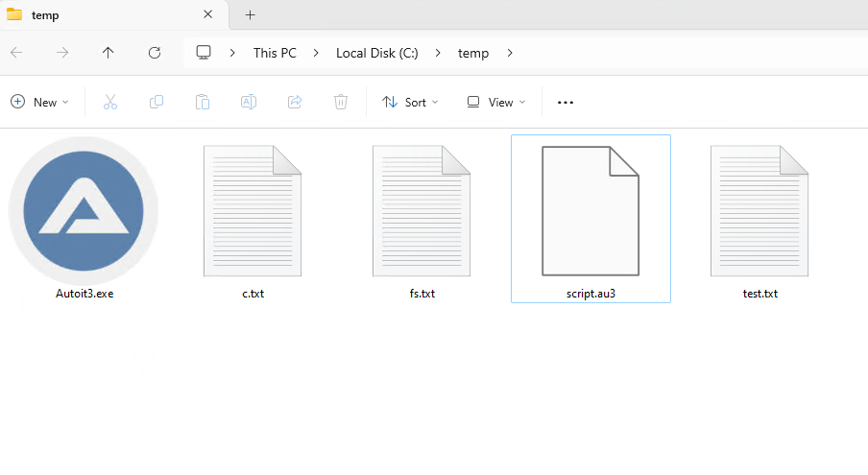The image size is (868, 475).
Task: Click the Share icon in toolbar
Action: pos(295,102)
